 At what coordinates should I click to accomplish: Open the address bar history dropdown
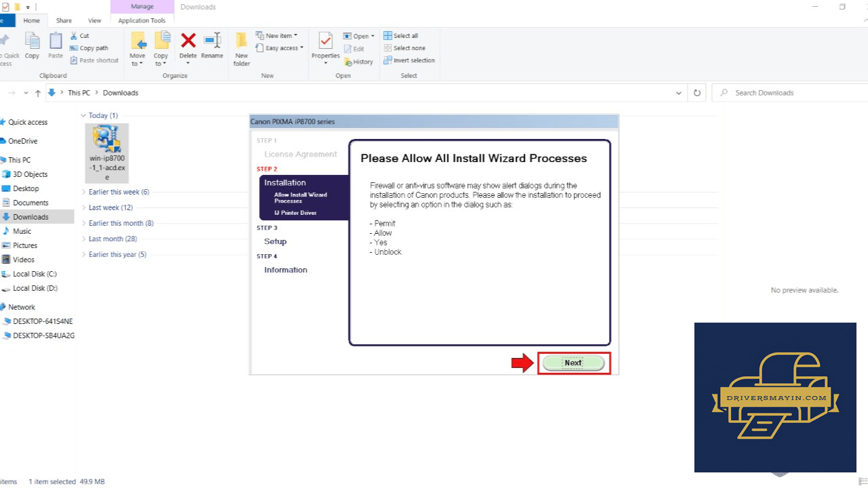679,93
